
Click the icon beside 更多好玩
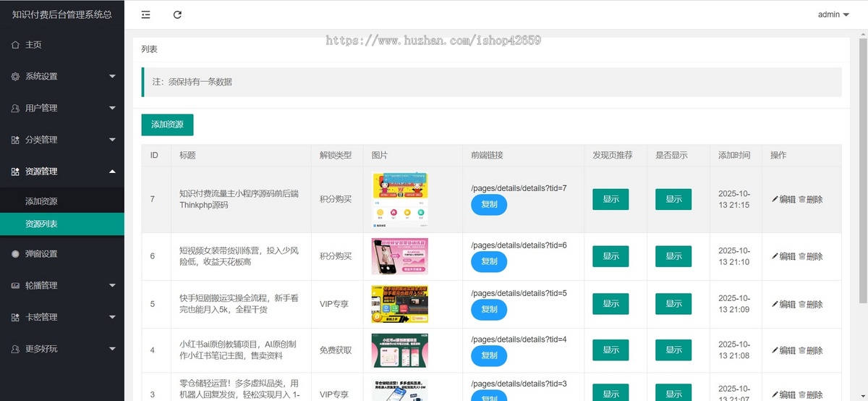(16, 349)
